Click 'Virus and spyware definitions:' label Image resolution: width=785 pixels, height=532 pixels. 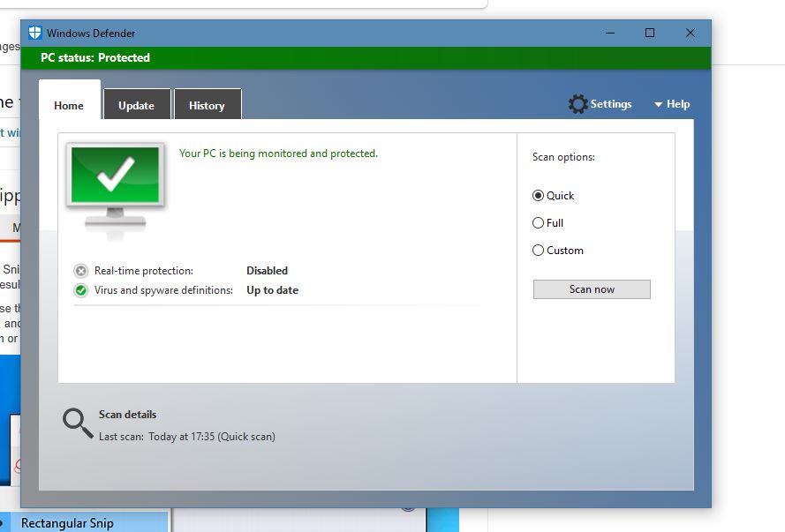pos(163,290)
